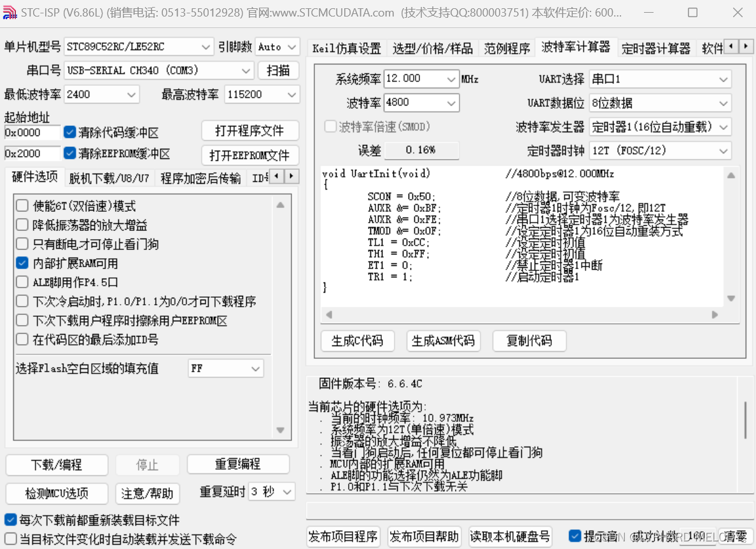Click the STC-ISP application icon in title bar

9,11
